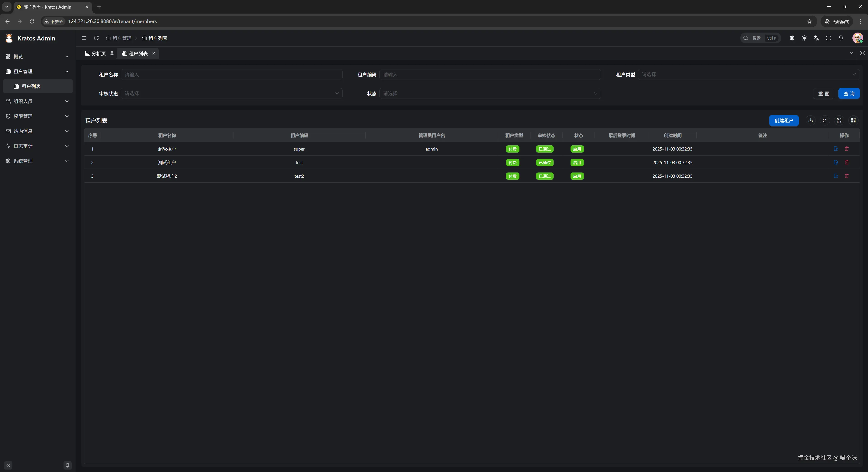Click the 创建租户 button
This screenshot has width=868, height=472.
click(x=783, y=120)
